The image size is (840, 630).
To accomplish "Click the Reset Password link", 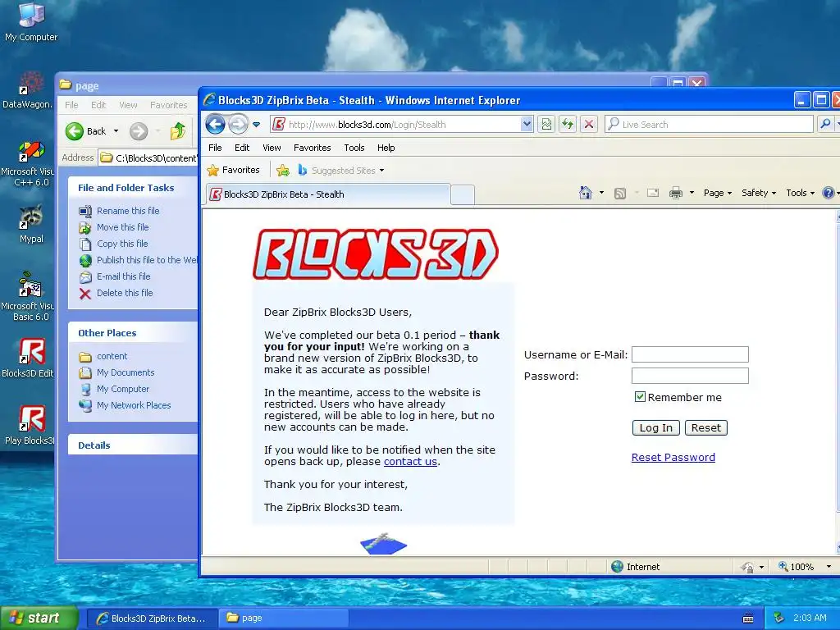I will [x=673, y=458].
